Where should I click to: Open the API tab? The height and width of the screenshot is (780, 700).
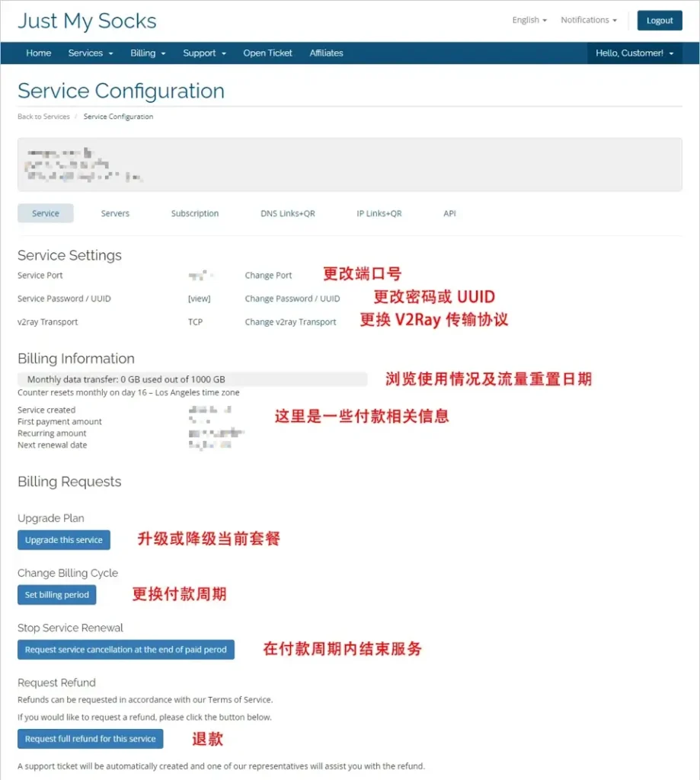coord(449,213)
